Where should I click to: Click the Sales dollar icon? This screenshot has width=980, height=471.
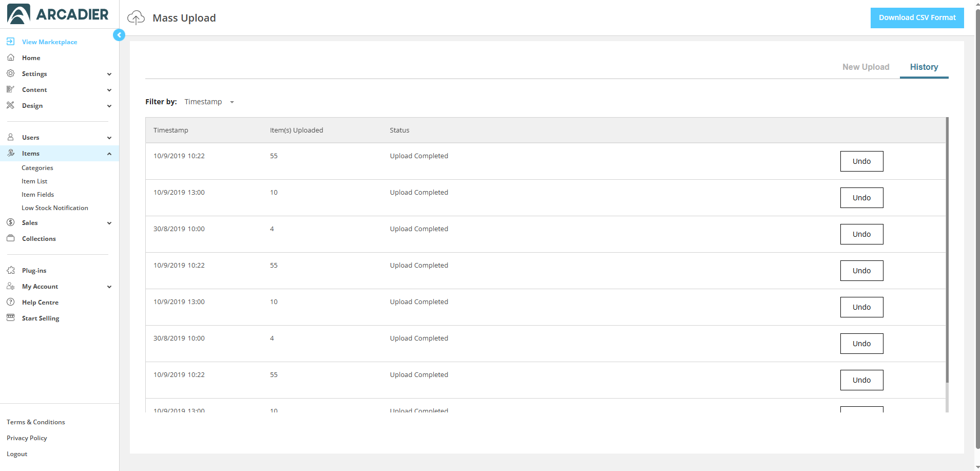[10, 222]
